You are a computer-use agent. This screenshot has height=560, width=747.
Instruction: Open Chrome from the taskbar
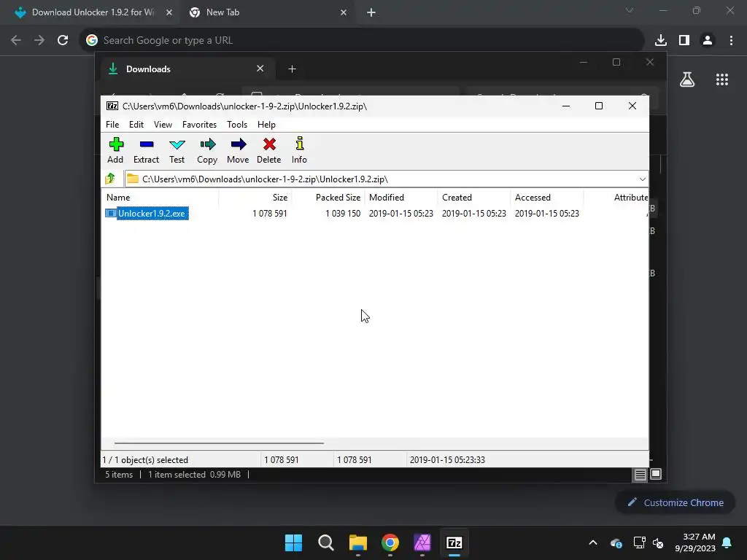tap(390, 542)
